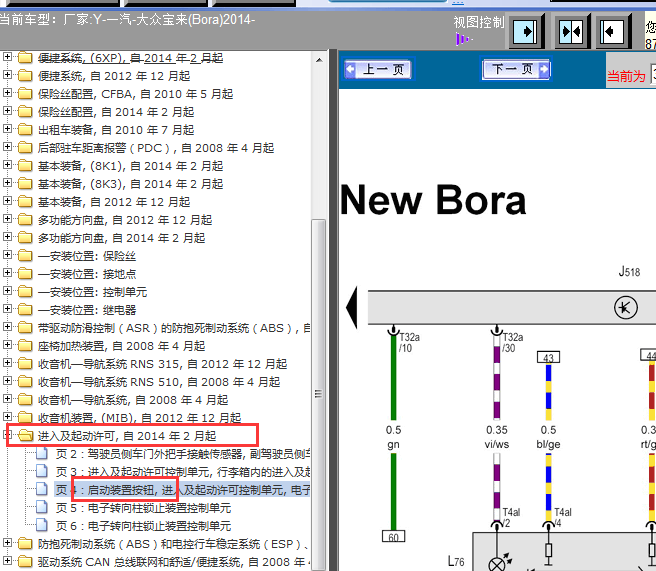
Task: Select 多功能方向盘, 自 2014 年 2 月起
Action: click(121, 238)
